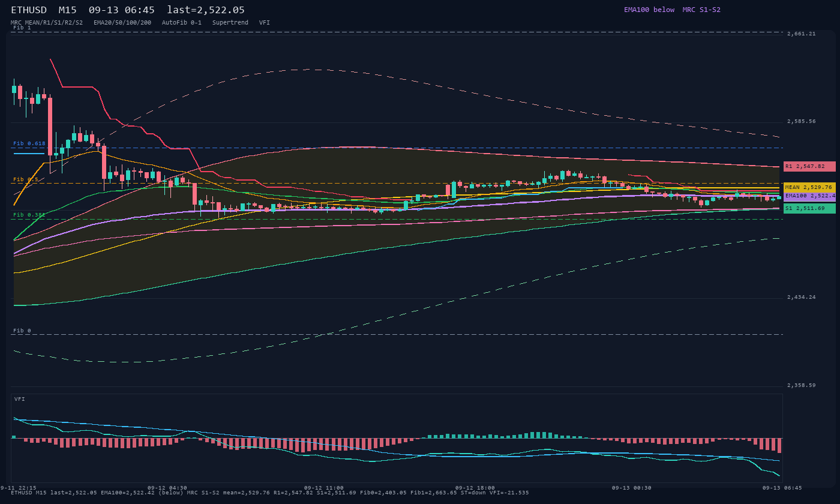This screenshot has width=840, height=504.
Task: Select the M15 timeframe label
Action: coord(67,10)
